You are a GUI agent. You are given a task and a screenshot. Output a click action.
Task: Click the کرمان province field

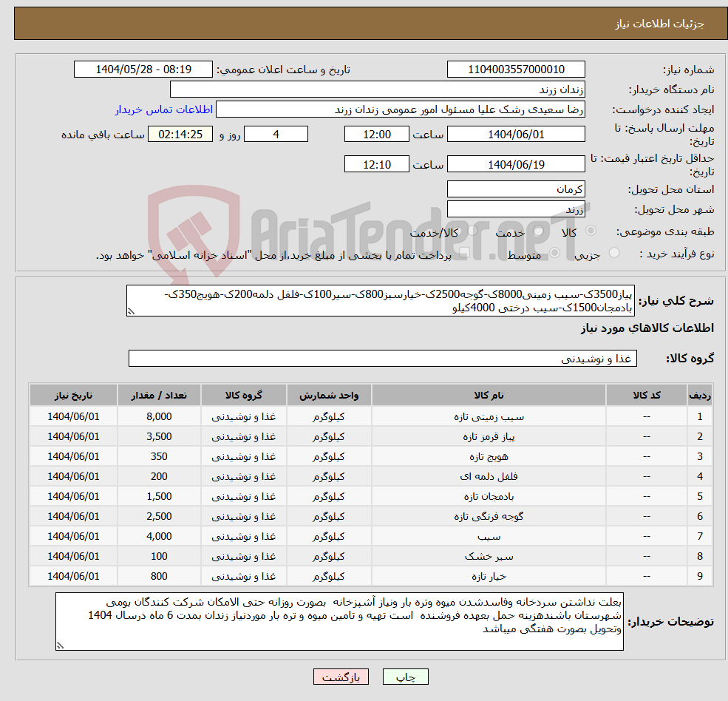tap(515, 189)
